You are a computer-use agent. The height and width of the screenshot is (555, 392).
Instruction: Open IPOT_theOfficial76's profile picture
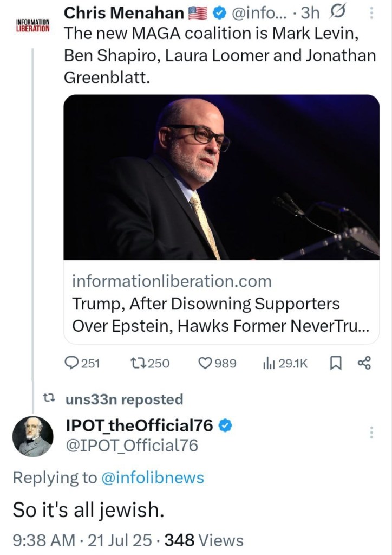32,436
